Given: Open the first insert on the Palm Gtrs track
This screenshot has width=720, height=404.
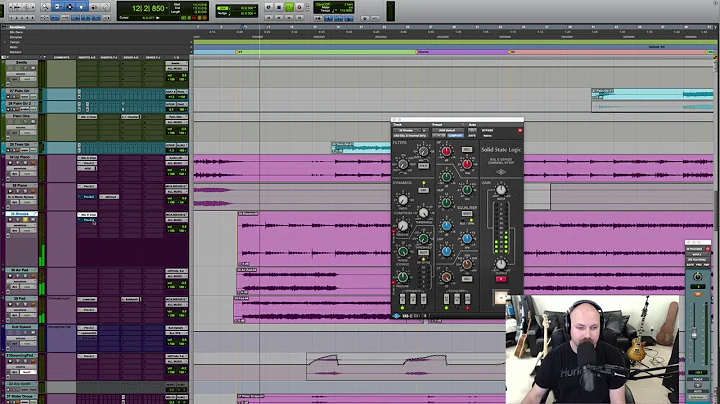Looking at the screenshot, I should (x=87, y=117).
